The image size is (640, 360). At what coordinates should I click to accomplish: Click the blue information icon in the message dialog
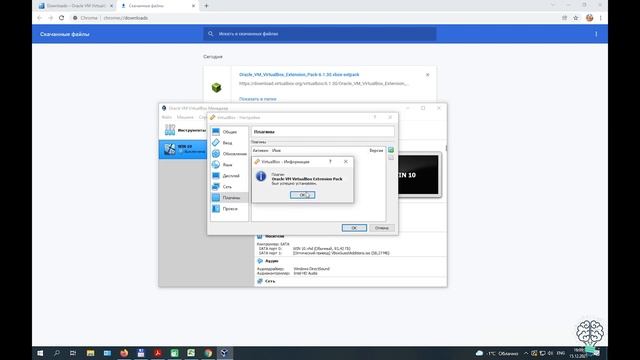tap(261, 176)
